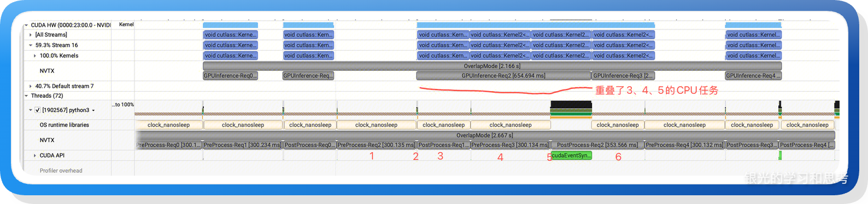868x204 pixels.
Task: Click clock_nanosleep block above PreProcess-Req4
Action: 684,125
